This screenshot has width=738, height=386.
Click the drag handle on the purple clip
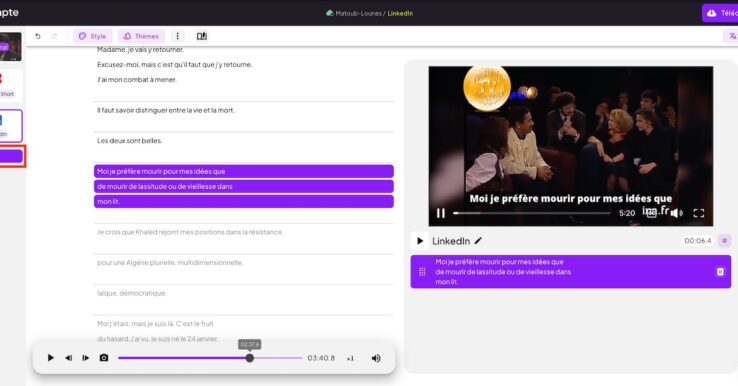pos(422,272)
